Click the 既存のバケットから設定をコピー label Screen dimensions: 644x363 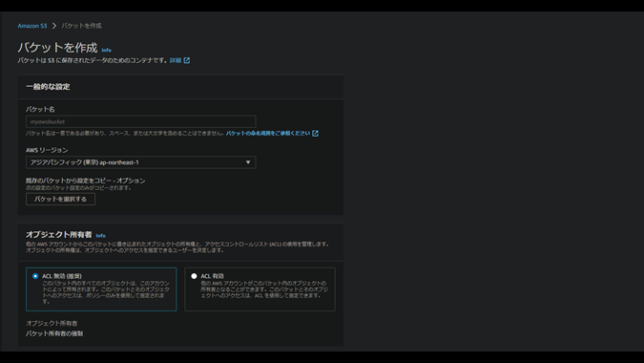[x=86, y=181]
